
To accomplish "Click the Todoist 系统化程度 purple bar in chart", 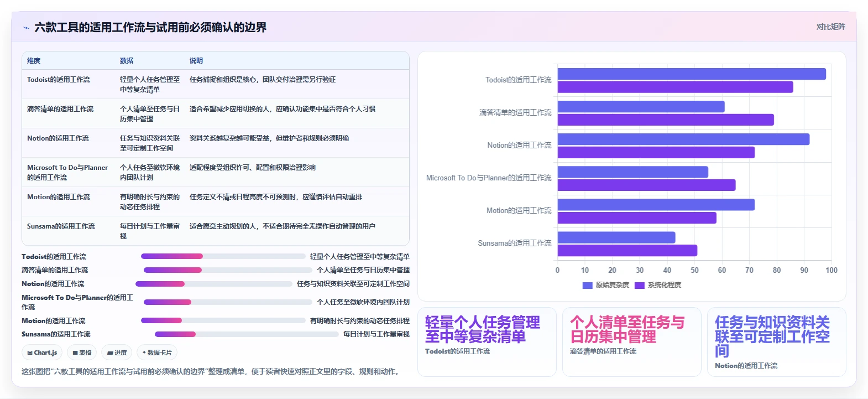I will pyautogui.click(x=675, y=87).
